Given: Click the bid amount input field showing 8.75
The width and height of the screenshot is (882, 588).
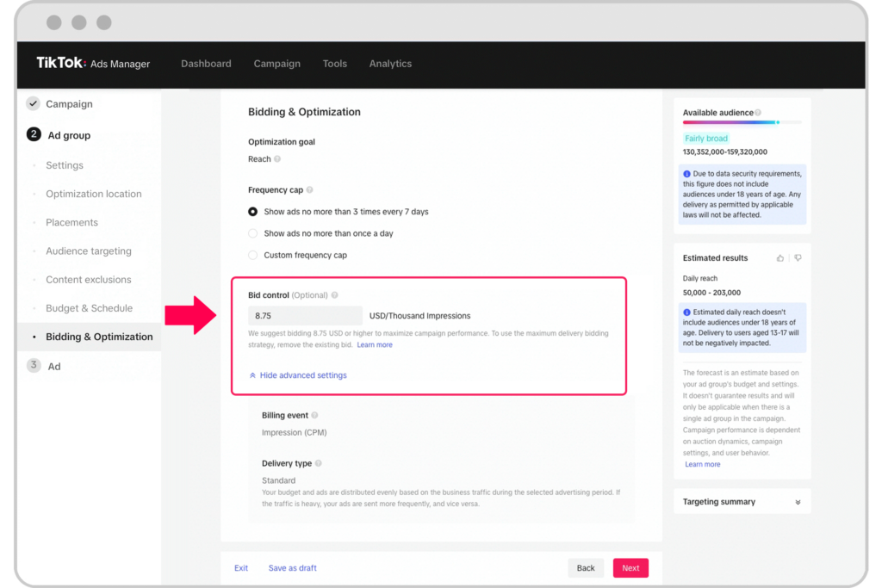Looking at the screenshot, I should click(305, 316).
